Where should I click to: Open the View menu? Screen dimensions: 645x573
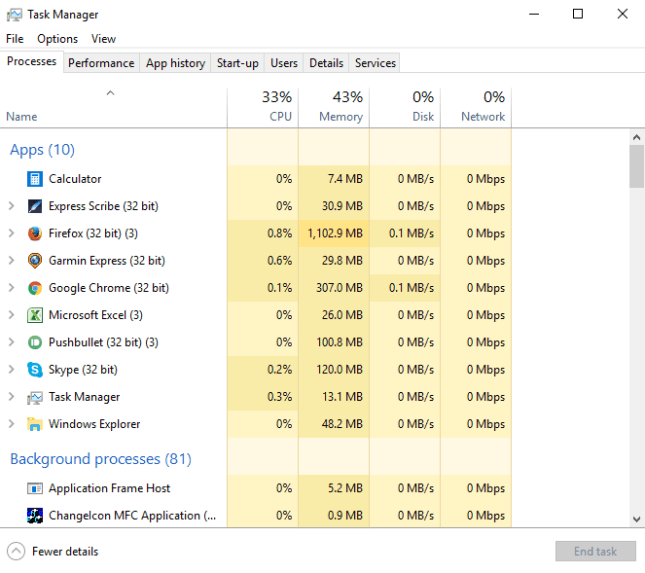103,39
